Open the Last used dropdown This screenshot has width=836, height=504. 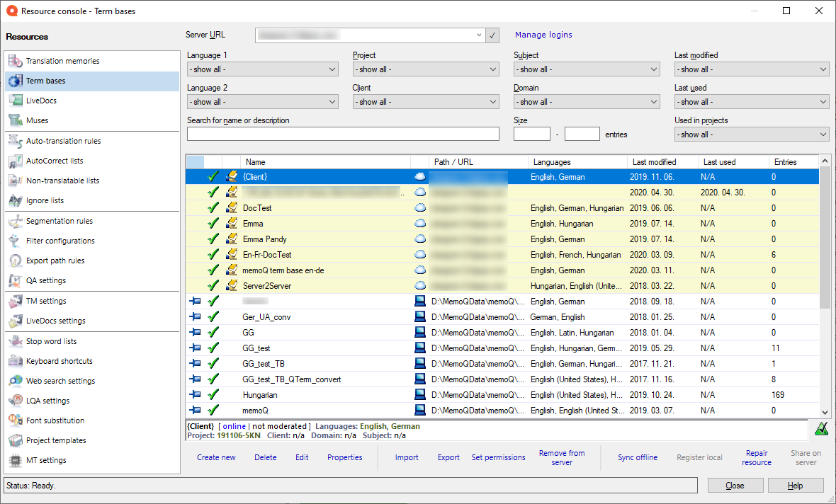(751, 101)
